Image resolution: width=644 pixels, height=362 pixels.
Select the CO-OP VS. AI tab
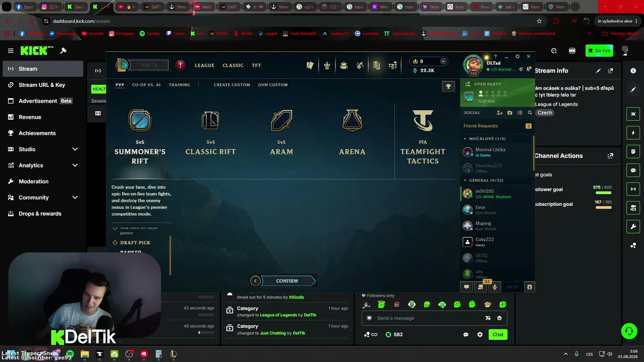point(146,85)
